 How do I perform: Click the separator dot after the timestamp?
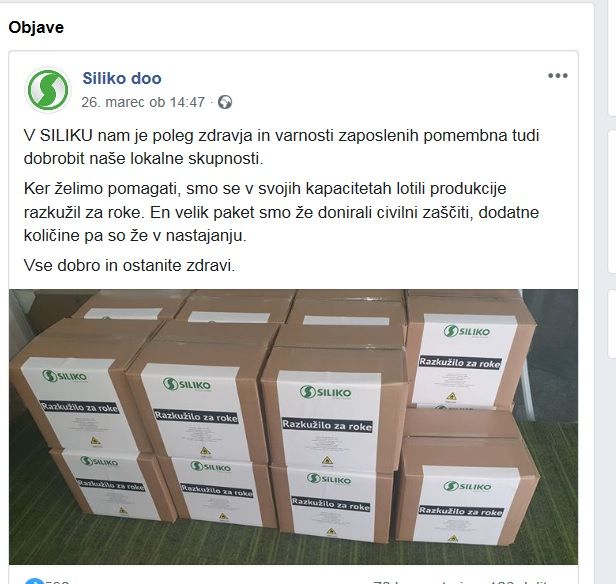pos(211,103)
